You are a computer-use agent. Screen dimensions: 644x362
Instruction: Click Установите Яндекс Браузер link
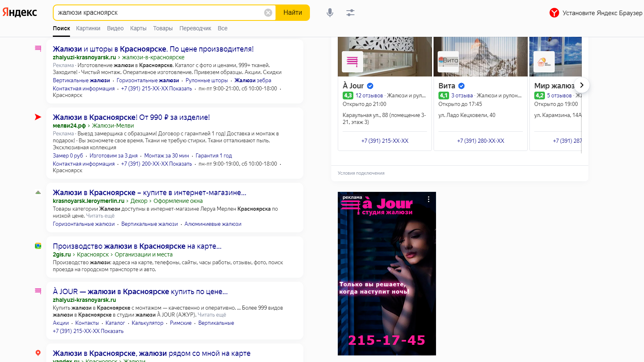tap(602, 13)
